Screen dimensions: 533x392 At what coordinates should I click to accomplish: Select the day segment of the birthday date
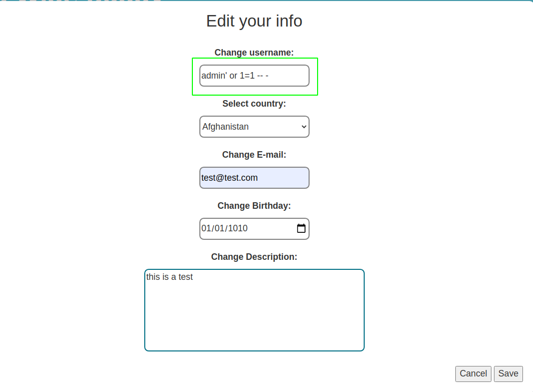click(x=219, y=228)
